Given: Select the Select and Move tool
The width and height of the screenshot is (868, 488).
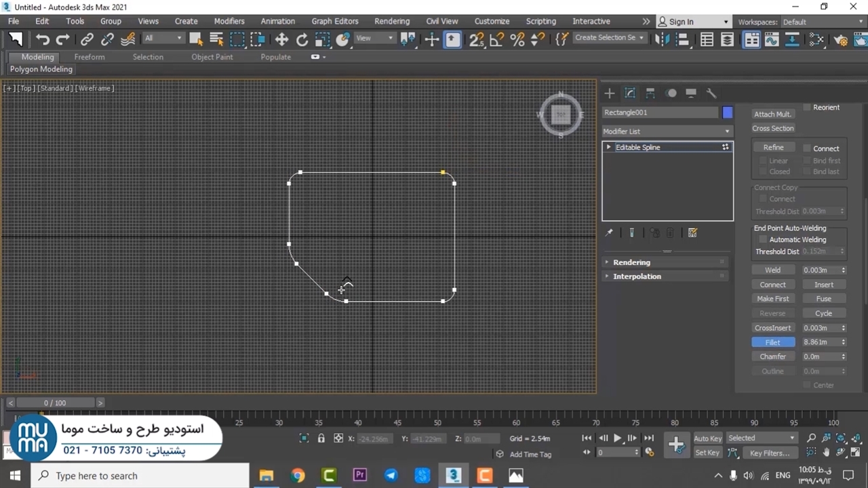Looking at the screenshot, I should click(281, 39).
